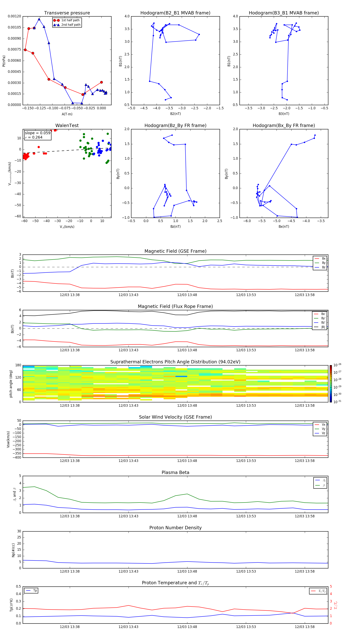Viewport: 351px width, 644px height.
Task: Click the Plasma Beta plot title
Action: 175,473
